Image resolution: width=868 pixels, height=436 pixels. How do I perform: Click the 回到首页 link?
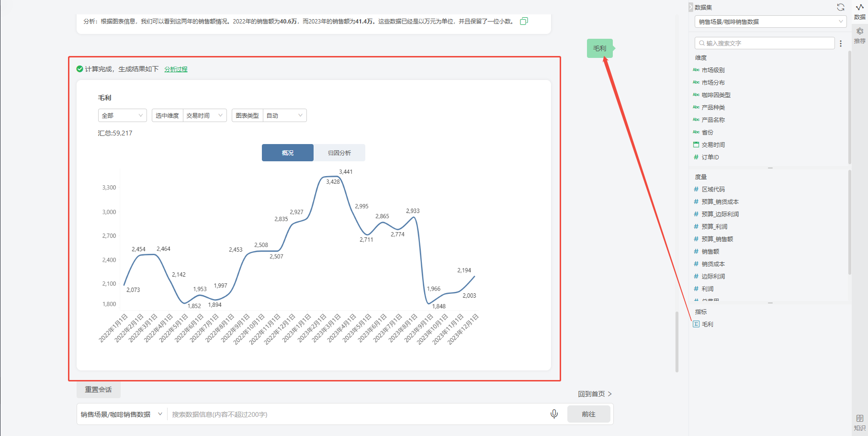click(595, 394)
